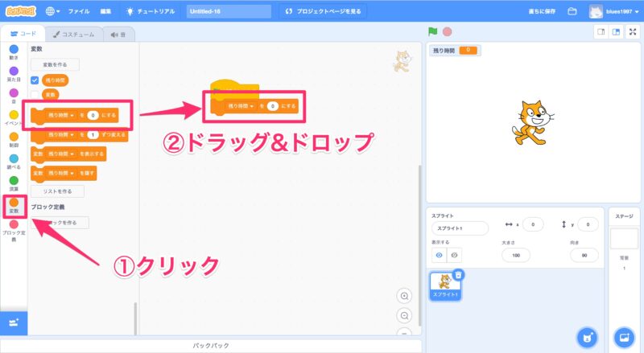Toggle the 残り時間 variable checkbox
This screenshot has height=353, width=644.
point(35,80)
